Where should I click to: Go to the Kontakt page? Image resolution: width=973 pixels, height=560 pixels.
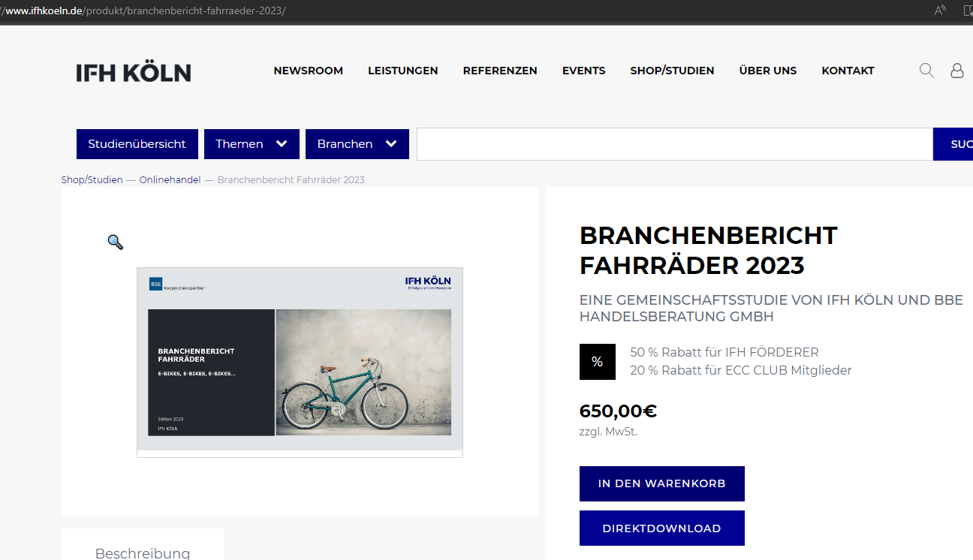(848, 71)
